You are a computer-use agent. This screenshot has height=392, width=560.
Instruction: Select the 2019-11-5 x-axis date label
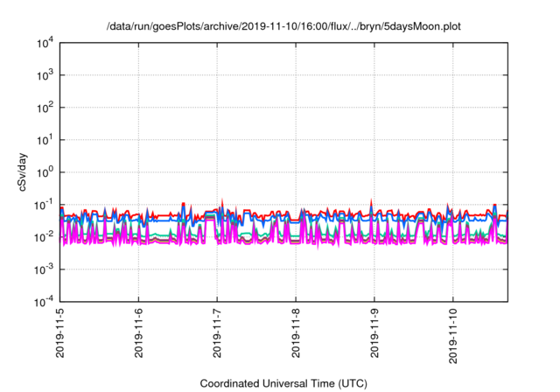point(60,332)
